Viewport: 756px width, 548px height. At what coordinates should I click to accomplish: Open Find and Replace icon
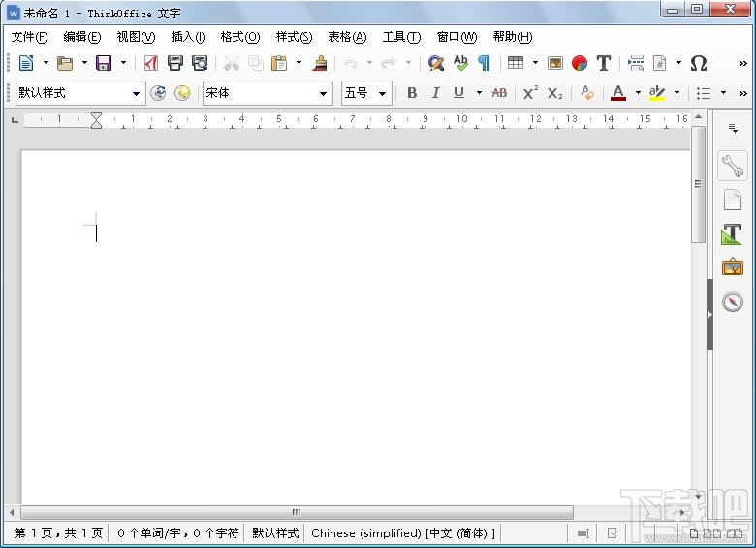[436, 63]
